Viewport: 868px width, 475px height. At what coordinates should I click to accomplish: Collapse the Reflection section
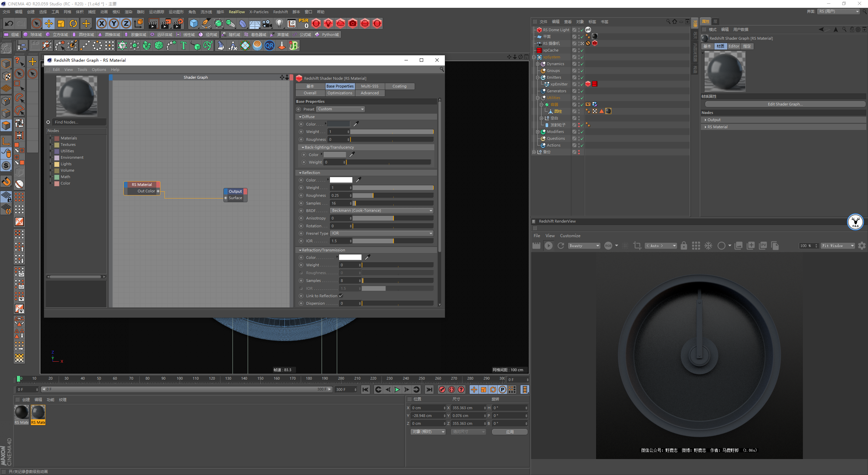(x=300, y=173)
